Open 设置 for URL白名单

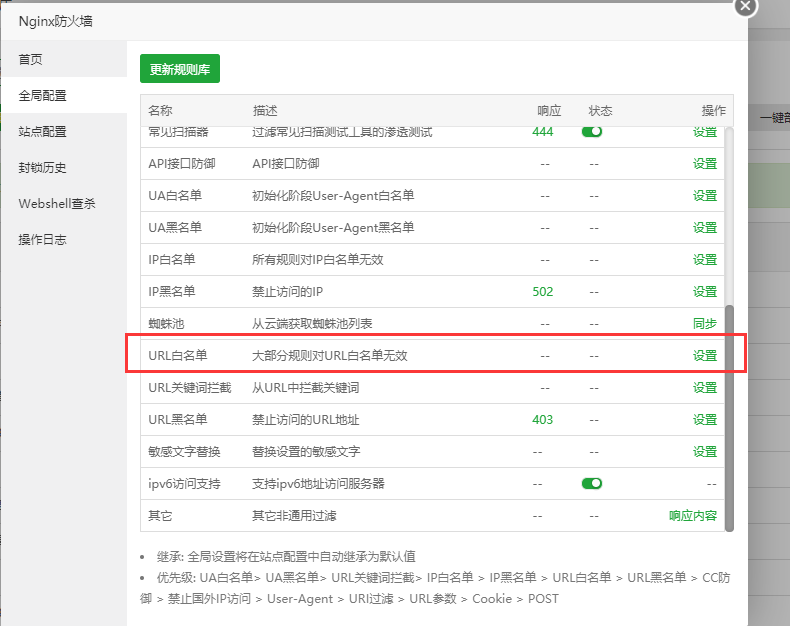[705, 355]
